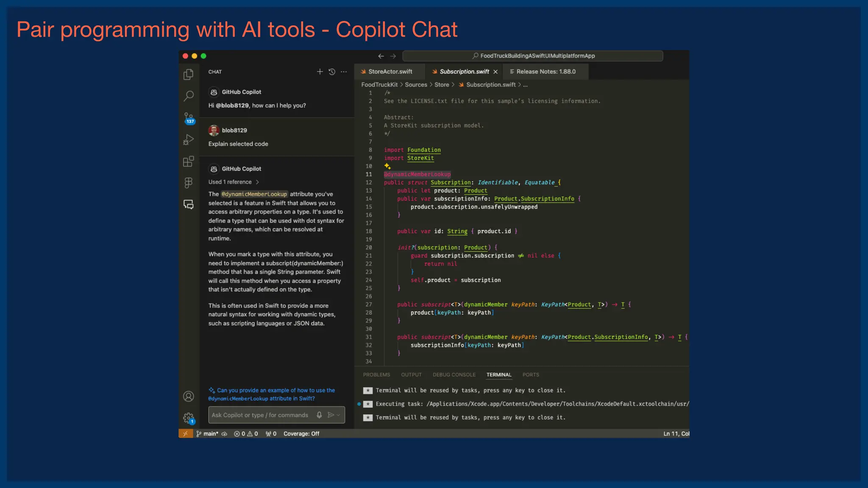Start voice input microphone in chat box

click(319, 415)
